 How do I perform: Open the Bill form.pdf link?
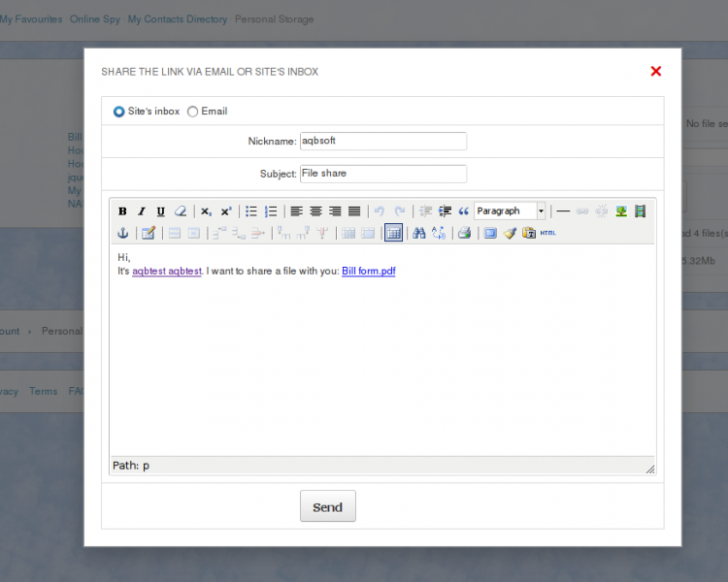[369, 271]
